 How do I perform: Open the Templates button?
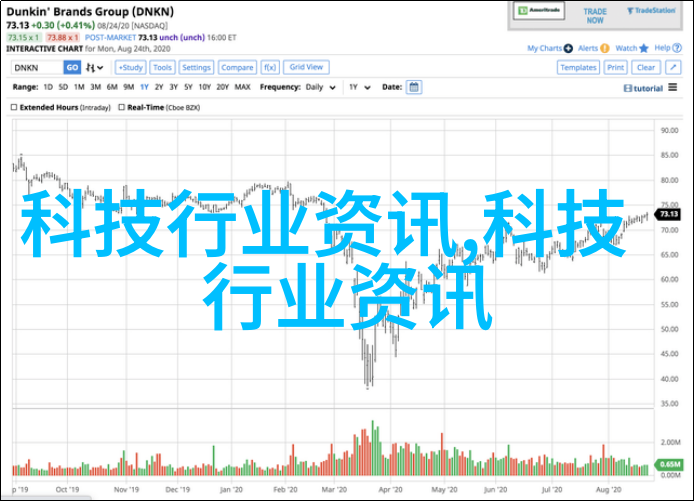coord(578,67)
